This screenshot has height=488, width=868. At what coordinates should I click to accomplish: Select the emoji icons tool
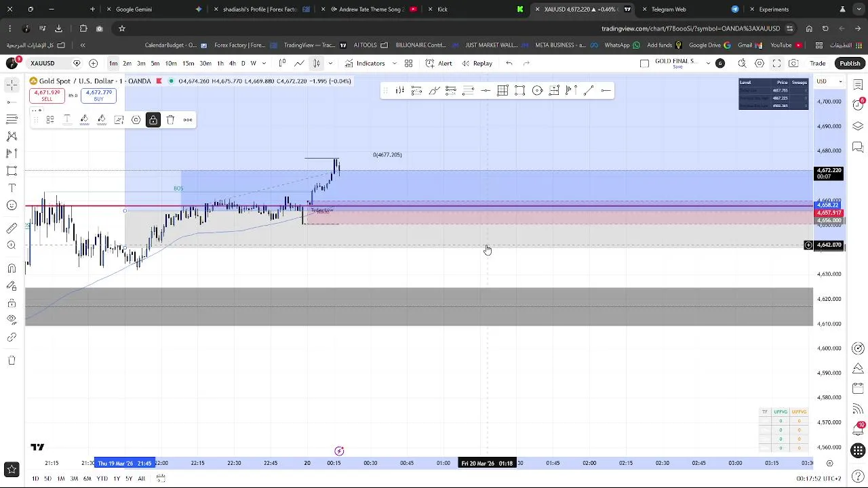[12, 205]
